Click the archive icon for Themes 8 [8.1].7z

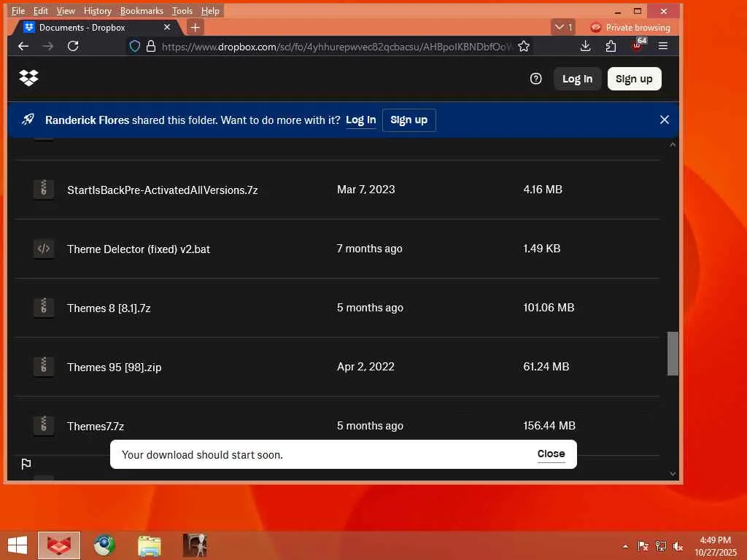43,307
